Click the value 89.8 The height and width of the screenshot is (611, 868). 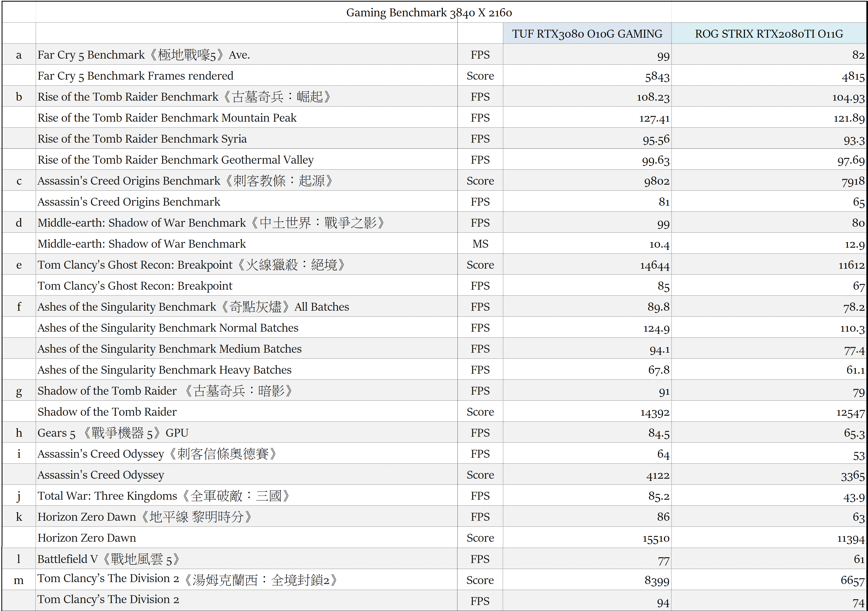(x=658, y=307)
